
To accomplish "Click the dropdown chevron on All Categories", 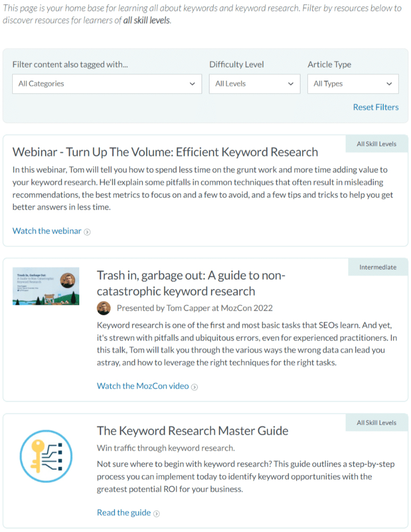I will click(x=193, y=84).
